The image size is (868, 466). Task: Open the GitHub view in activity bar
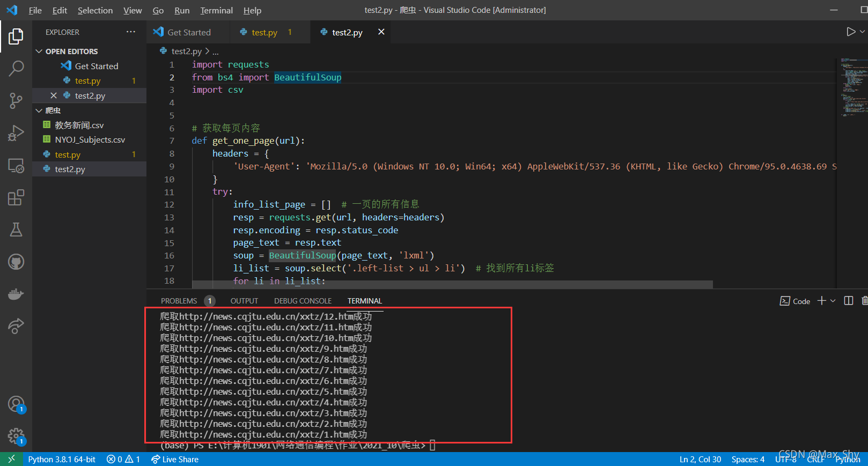click(x=16, y=262)
